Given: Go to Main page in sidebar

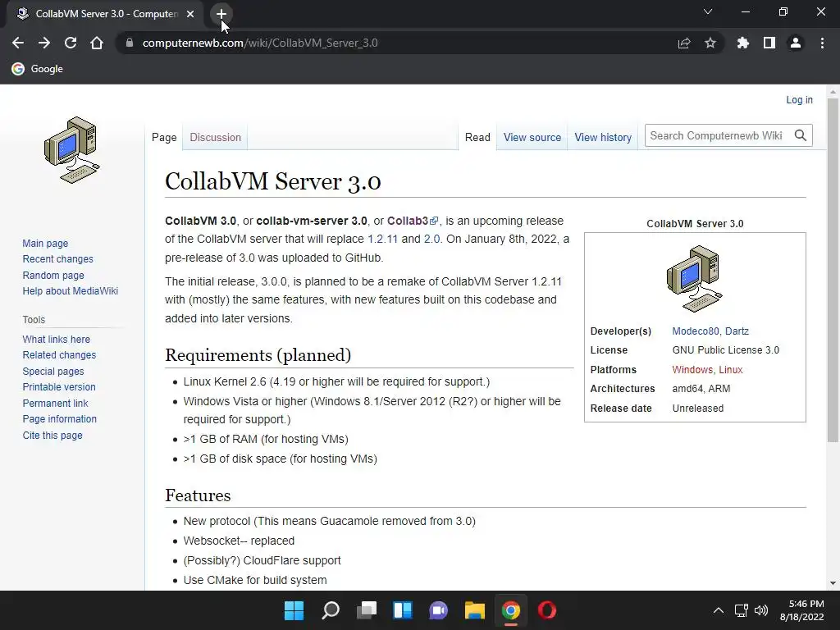Looking at the screenshot, I should point(45,243).
